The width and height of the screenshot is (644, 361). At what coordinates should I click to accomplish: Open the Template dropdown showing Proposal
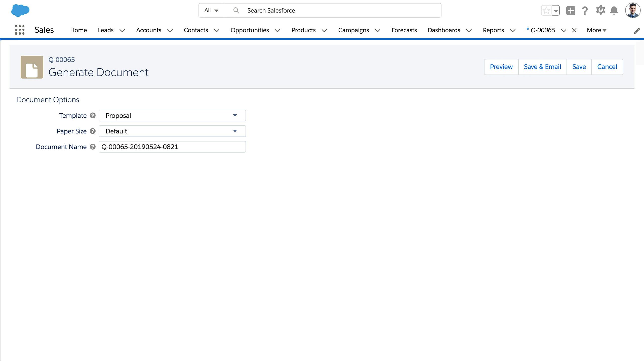pyautogui.click(x=172, y=116)
